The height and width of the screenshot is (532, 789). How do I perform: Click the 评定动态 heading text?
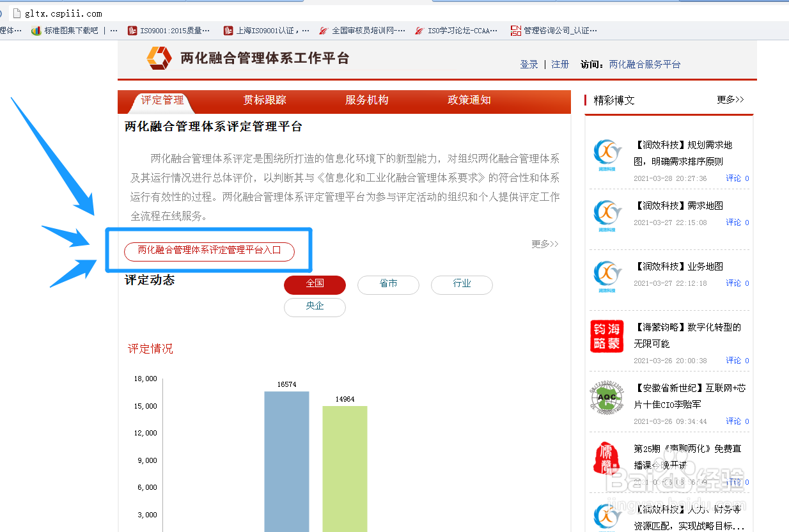click(x=150, y=280)
